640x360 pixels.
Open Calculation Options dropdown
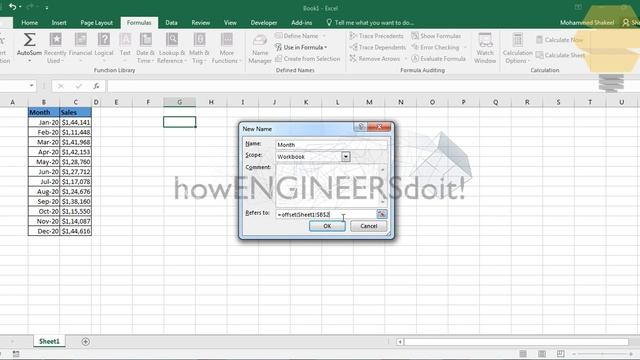coord(518,48)
